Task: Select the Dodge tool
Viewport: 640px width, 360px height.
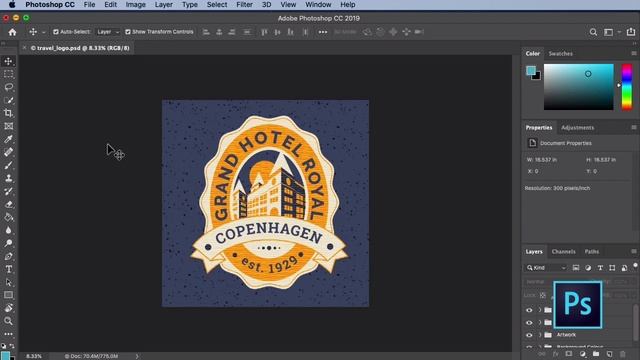Action: (8, 243)
